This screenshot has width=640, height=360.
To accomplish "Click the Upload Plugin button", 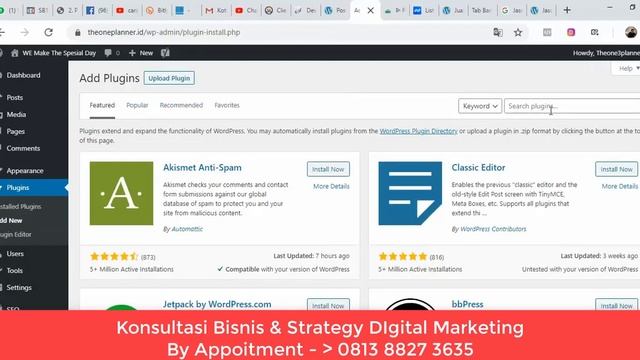I will click(169, 78).
